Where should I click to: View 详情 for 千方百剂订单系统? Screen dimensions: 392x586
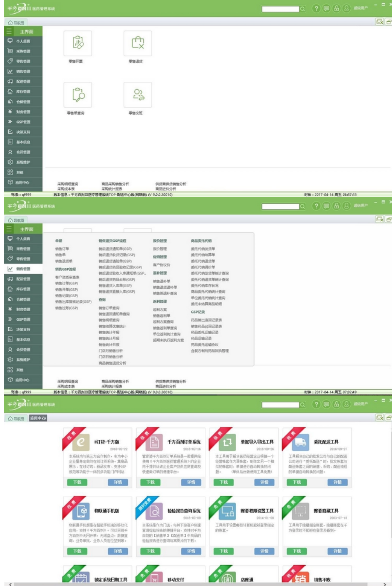pyautogui.click(x=191, y=482)
